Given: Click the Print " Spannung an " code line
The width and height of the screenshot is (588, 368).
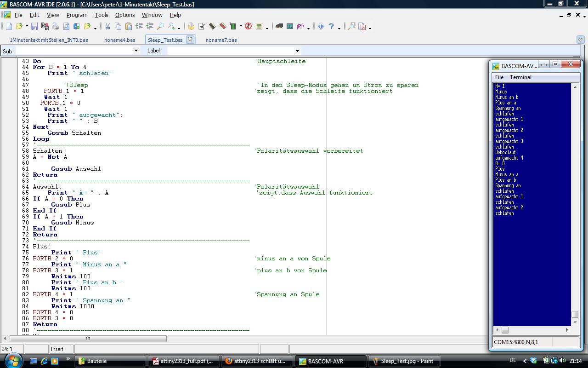Looking at the screenshot, I should coord(90,300).
